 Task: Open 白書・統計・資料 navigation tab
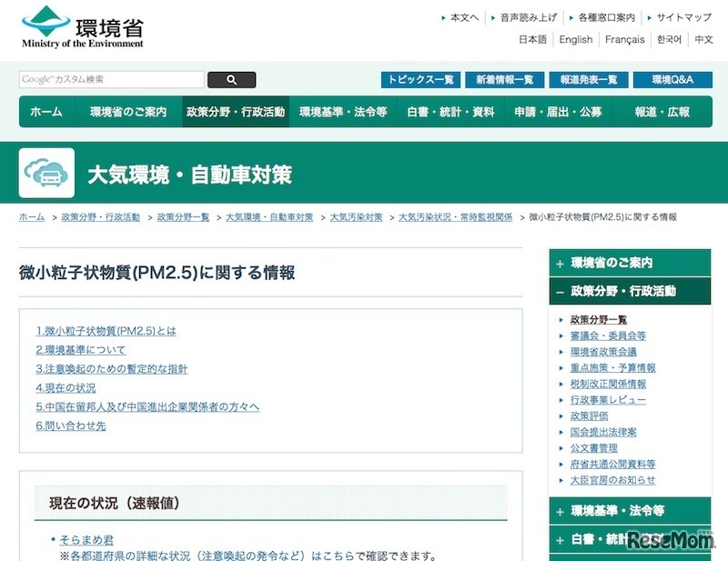click(x=450, y=112)
